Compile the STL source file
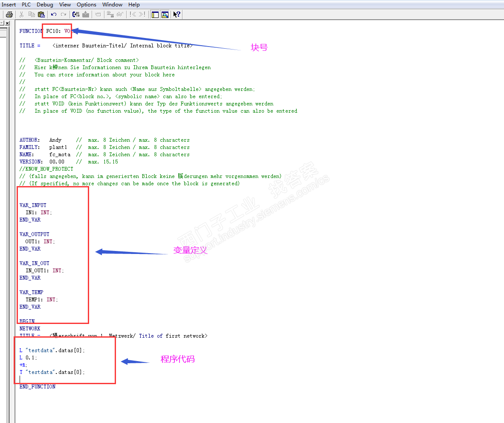The height and width of the screenshot is (423, 504). pos(76,15)
